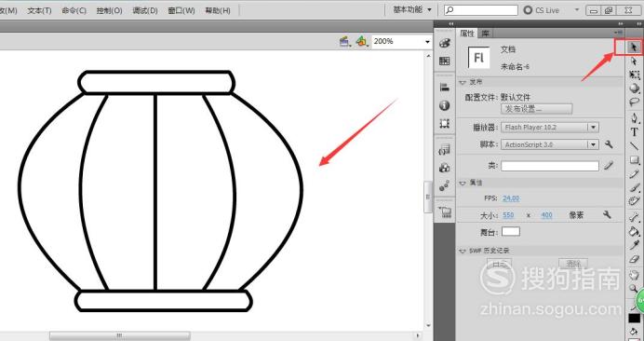This screenshot has height=341, width=644.
Task: Select the Lasso tool
Action: click(634, 102)
